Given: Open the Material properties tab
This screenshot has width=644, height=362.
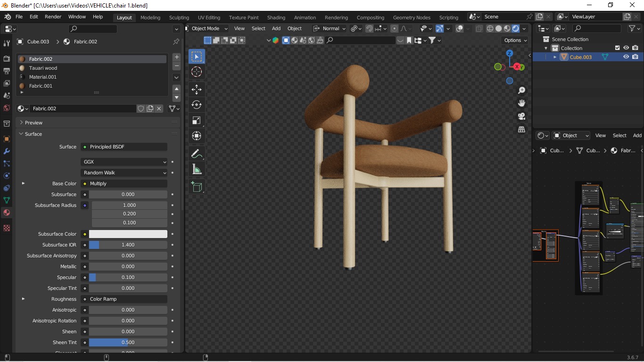Looking at the screenshot, I should (7, 213).
